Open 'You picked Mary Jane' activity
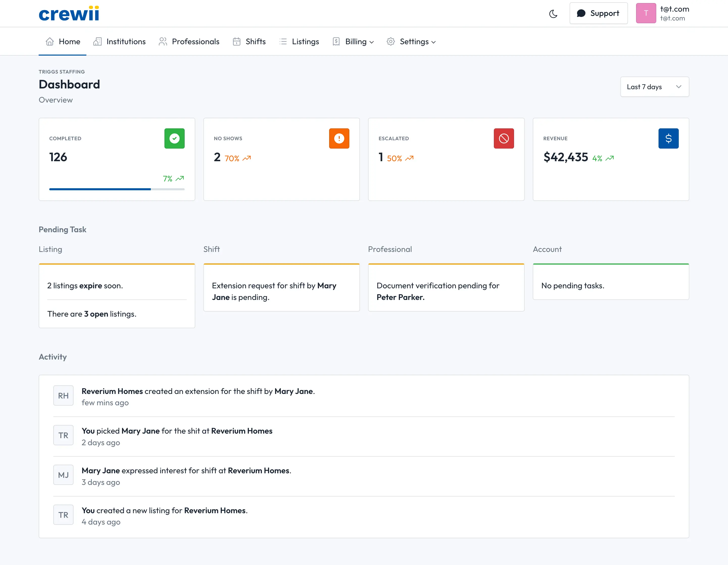 [364, 436]
